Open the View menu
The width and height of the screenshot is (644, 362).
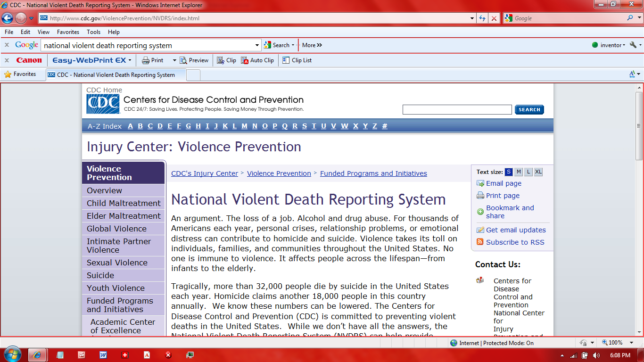(44, 32)
